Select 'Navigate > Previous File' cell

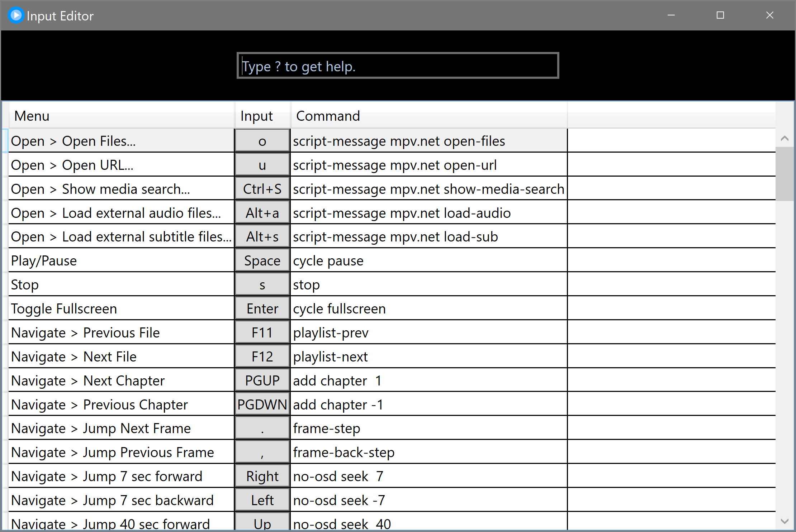click(121, 332)
